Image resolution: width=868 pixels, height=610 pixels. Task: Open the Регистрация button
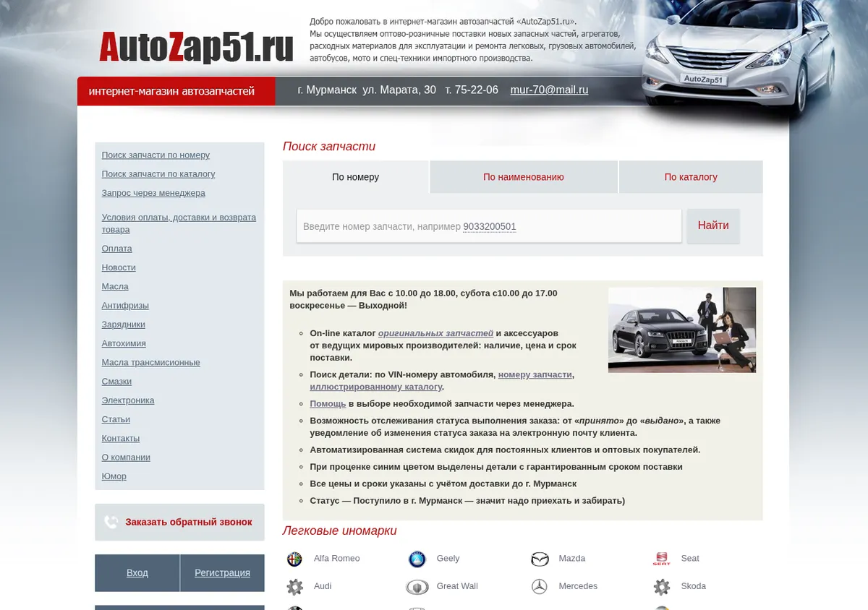point(222,573)
